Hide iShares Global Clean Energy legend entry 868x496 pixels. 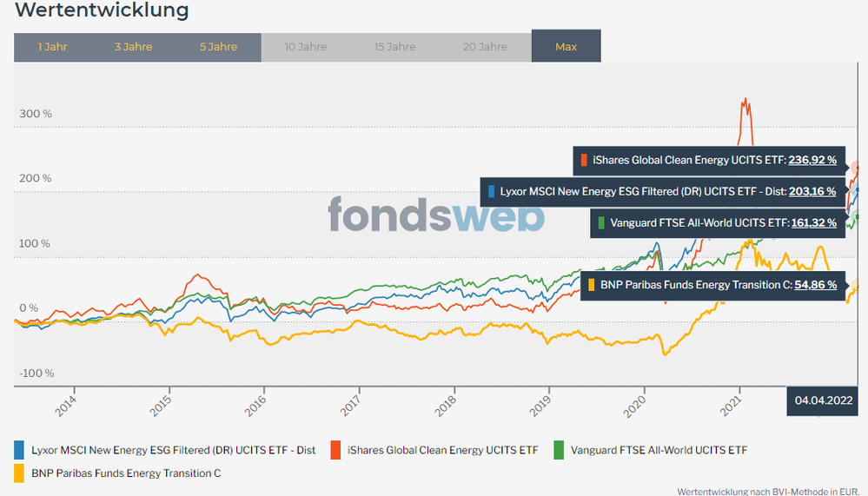pos(442,450)
